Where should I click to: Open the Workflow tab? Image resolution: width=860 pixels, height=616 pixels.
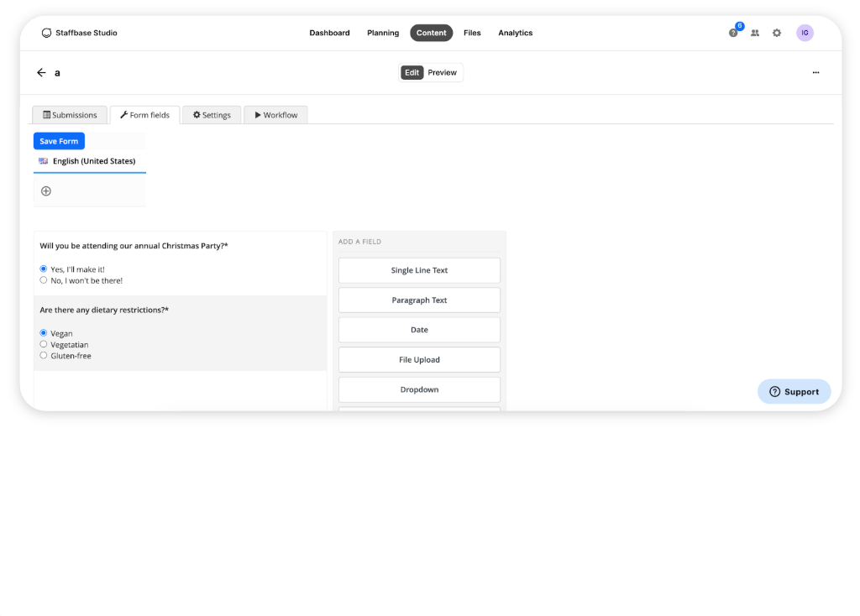click(275, 115)
